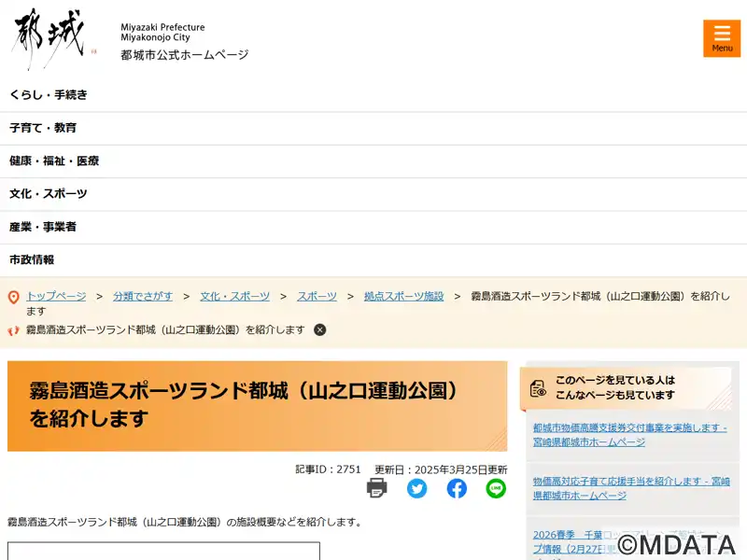Open 文化・スポーツ navigation item

[373, 194]
